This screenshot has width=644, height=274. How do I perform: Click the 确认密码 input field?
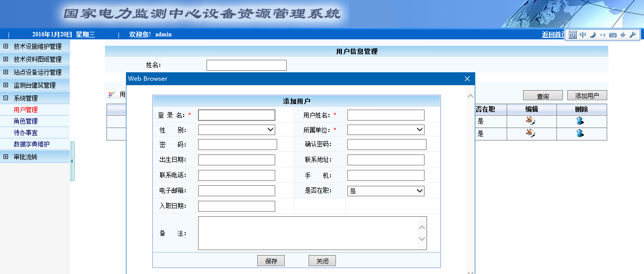point(387,144)
